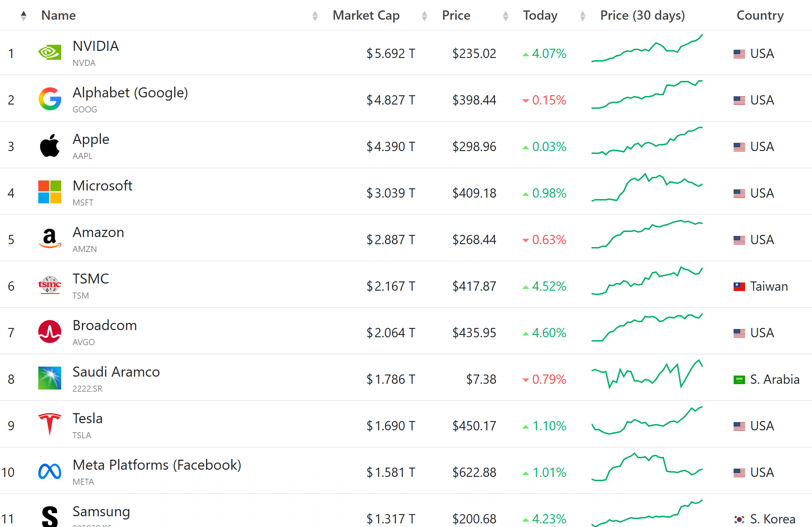Image resolution: width=812 pixels, height=527 pixels.
Task: Click the AVGO ticker symbol
Action: (x=84, y=342)
